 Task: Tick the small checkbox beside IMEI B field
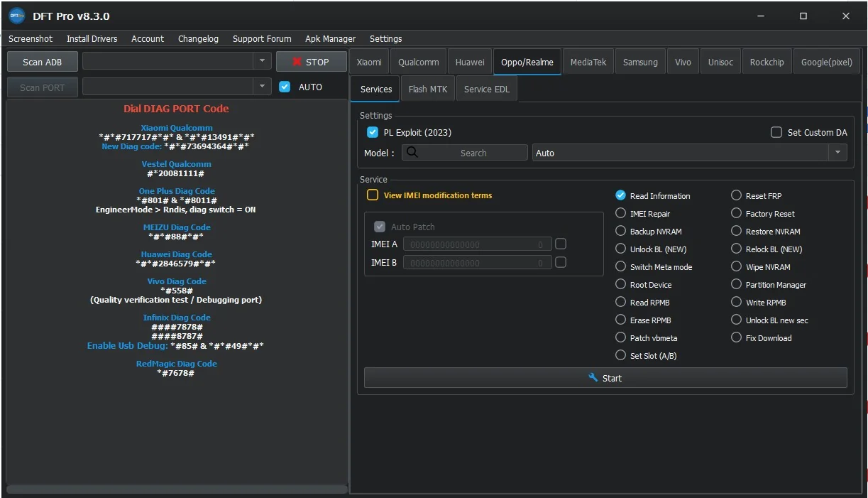tap(561, 262)
